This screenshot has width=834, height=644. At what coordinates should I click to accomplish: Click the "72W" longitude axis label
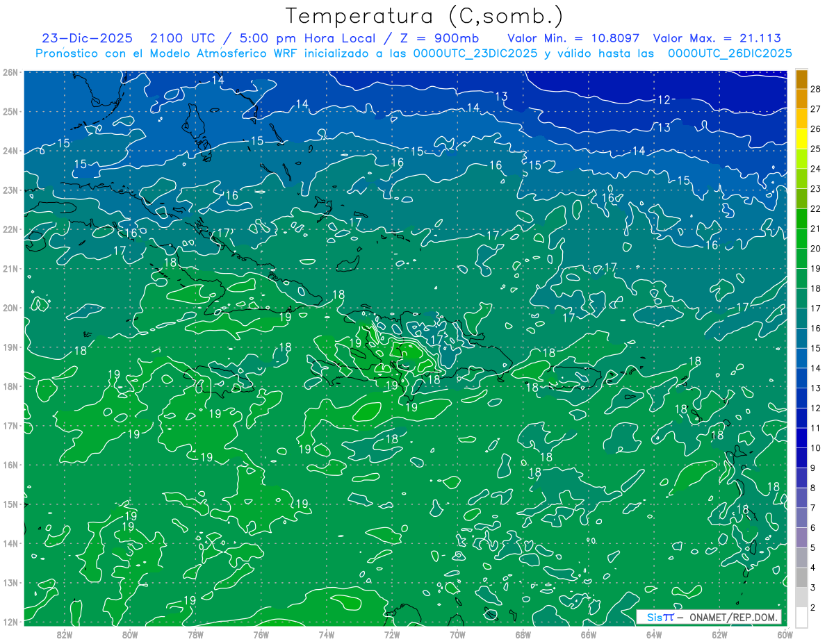[x=392, y=634]
